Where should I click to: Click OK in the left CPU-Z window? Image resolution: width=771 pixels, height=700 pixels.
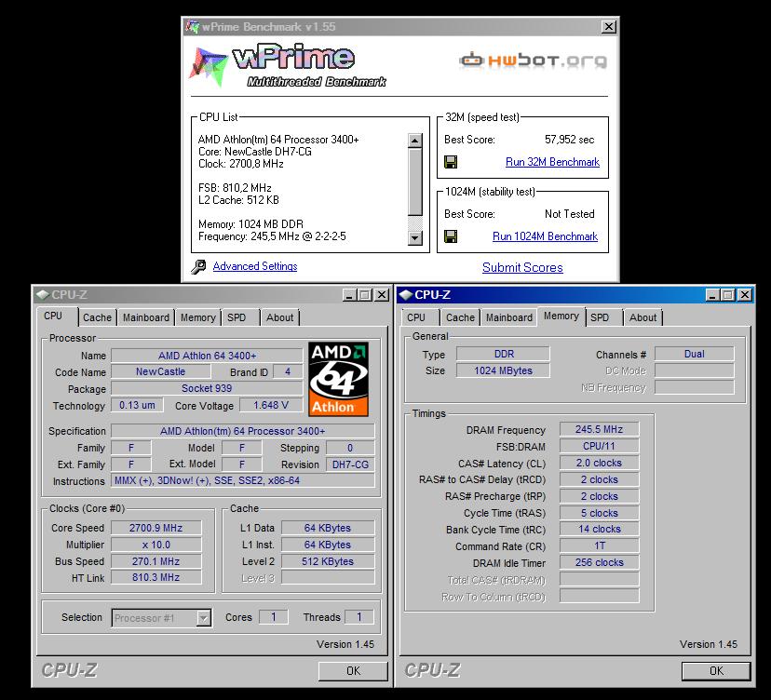pyautogui.click(x=353, y=671)
